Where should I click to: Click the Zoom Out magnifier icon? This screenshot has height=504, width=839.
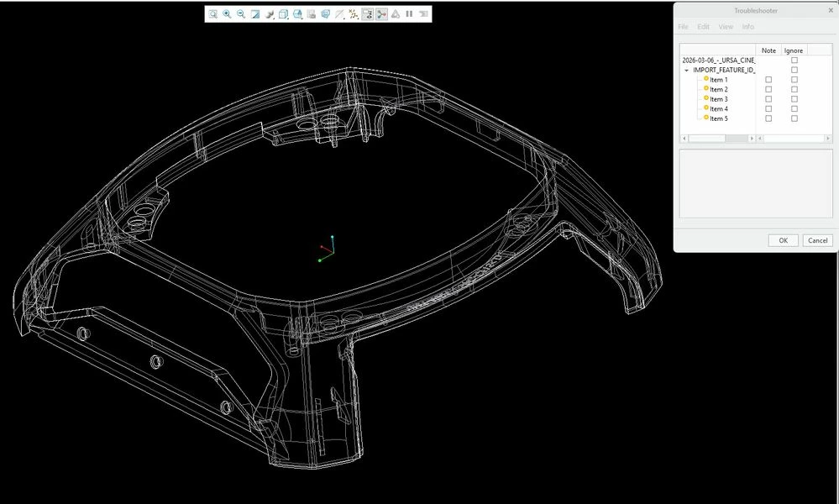(241, 14)
